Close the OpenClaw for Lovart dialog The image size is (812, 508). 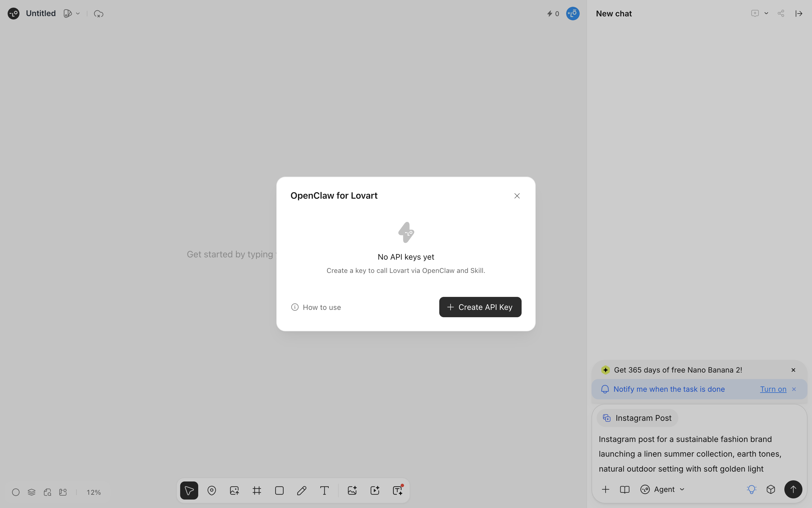pos(517,196)
